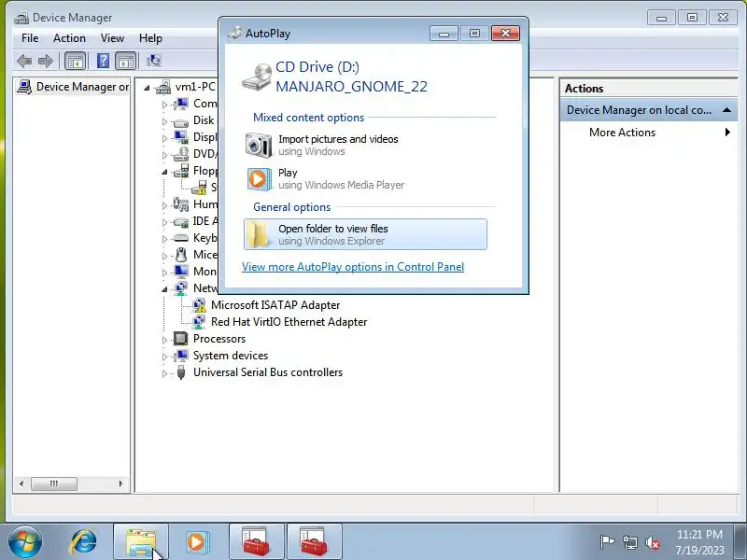Screen dimensions: 747x560
Task: Expand the Processors category
Action: coord(165,340)
